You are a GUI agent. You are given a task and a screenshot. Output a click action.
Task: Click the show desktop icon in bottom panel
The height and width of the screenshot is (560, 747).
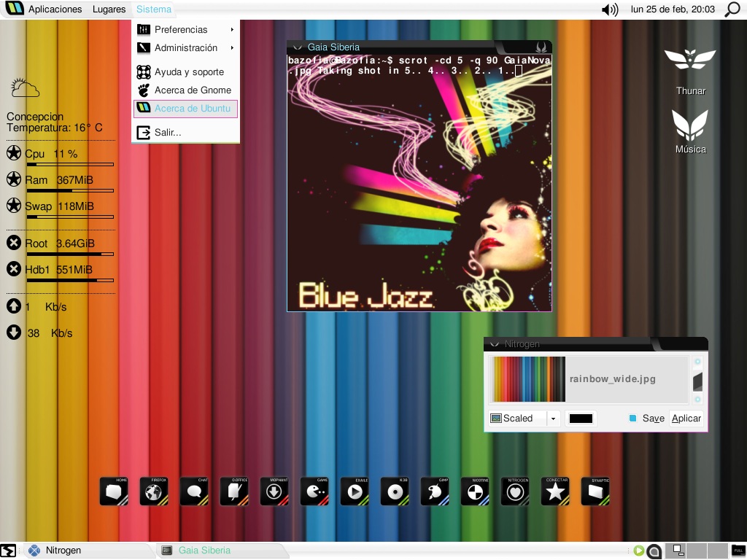click(8, 551)
